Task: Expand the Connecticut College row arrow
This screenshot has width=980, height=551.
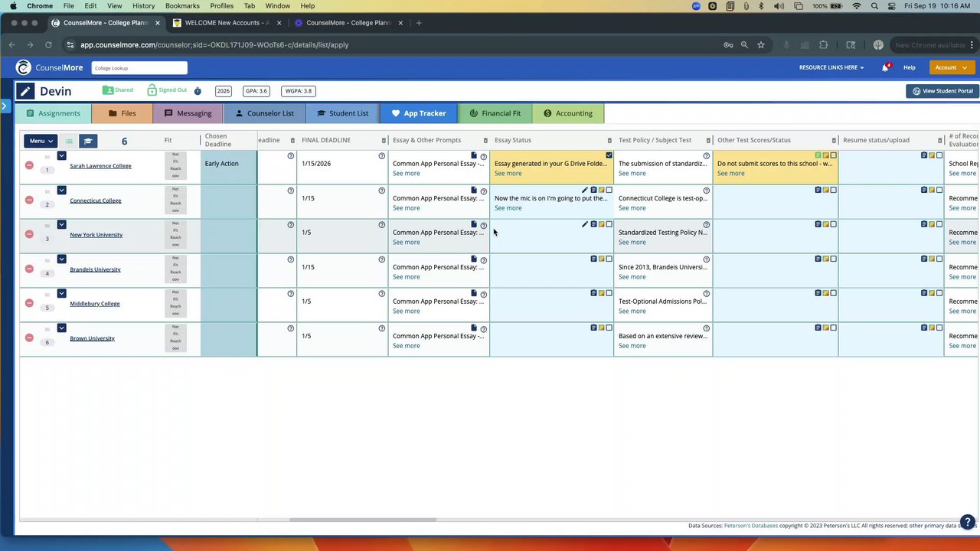Action: [61, 191]
